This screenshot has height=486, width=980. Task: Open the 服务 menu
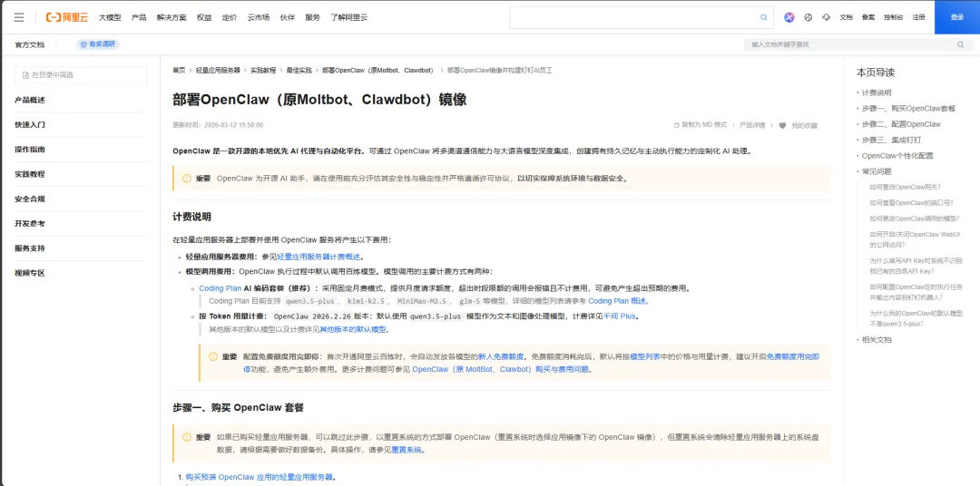(x=312, y=17)
